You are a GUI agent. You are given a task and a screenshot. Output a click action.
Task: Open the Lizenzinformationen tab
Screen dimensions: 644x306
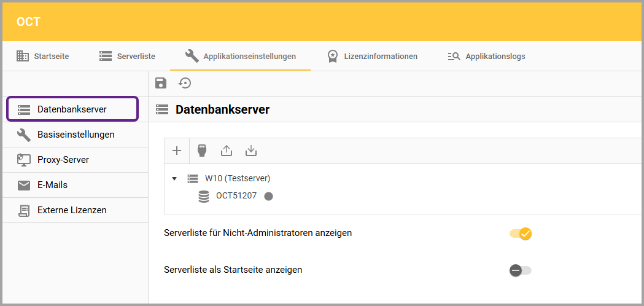coord(373,57)
